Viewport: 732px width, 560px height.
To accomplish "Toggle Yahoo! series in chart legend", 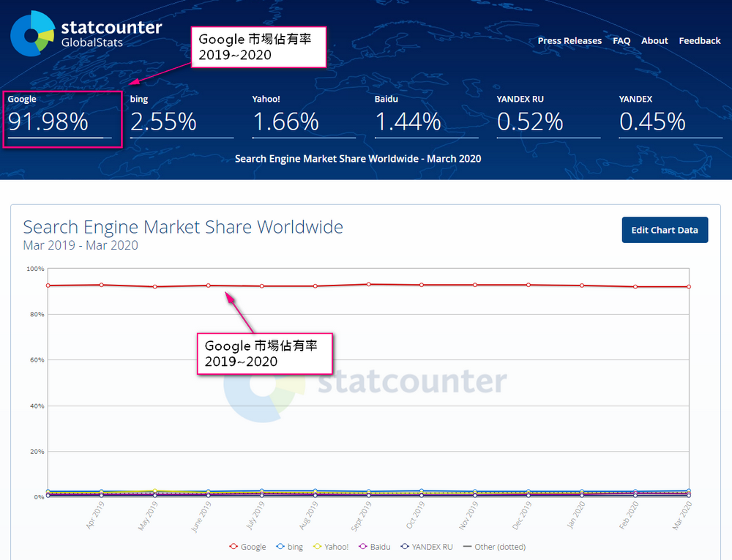I will 331,547.
